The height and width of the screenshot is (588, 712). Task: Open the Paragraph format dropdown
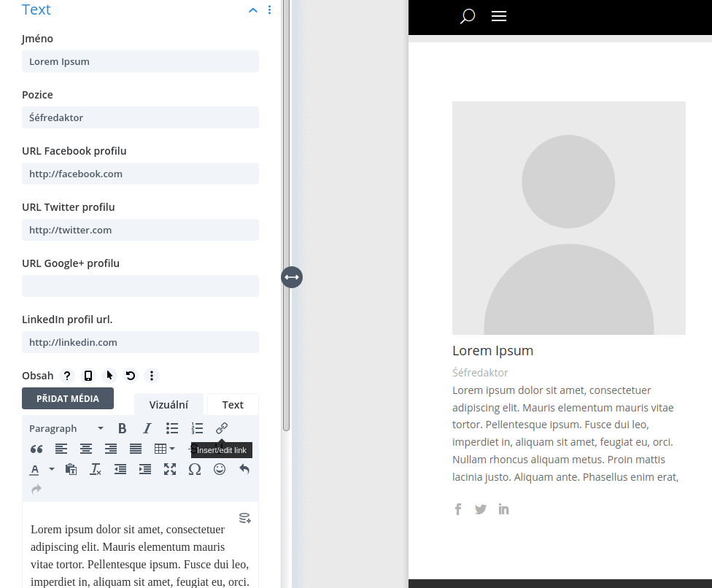(66, 428)
